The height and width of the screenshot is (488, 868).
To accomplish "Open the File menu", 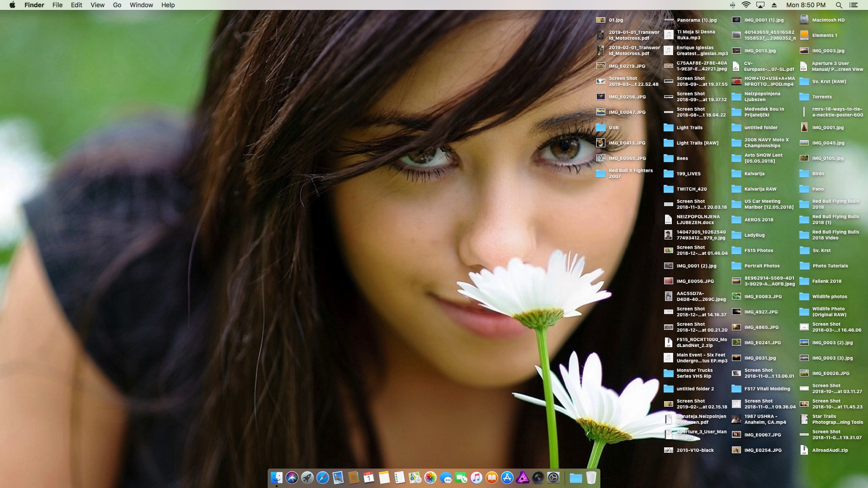I will pos(57,5).
